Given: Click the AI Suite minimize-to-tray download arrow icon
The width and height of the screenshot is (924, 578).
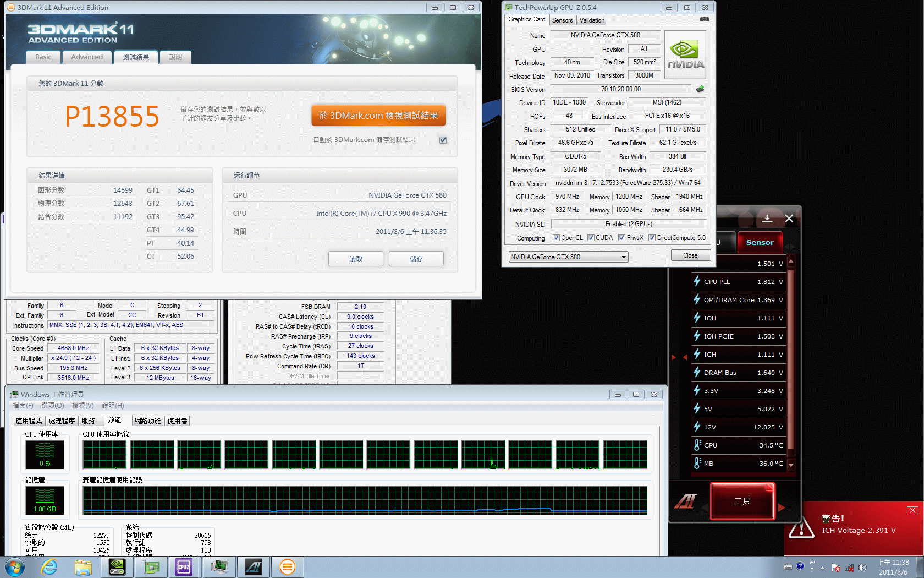Looking at the screenshot, I should (x=767, y=219).
